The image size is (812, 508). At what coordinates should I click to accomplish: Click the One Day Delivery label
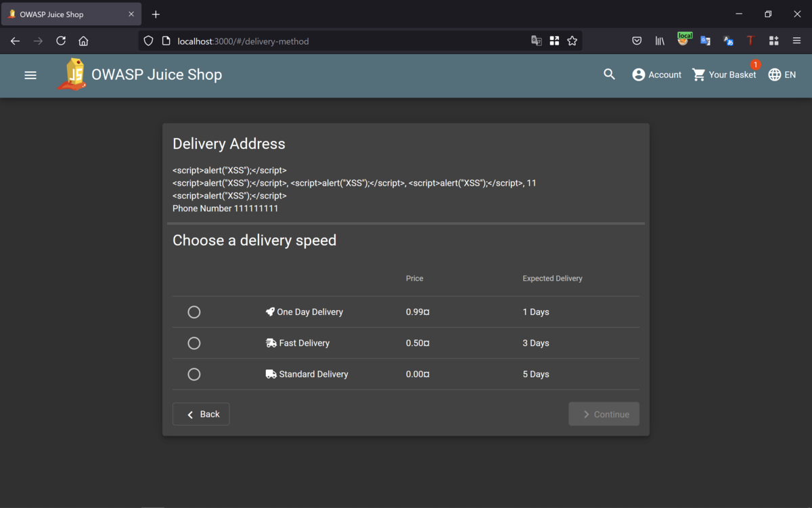point(310,312)
